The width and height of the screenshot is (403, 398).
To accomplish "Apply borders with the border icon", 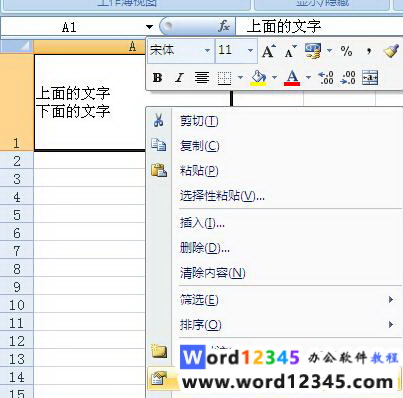I will coord(224,78).
